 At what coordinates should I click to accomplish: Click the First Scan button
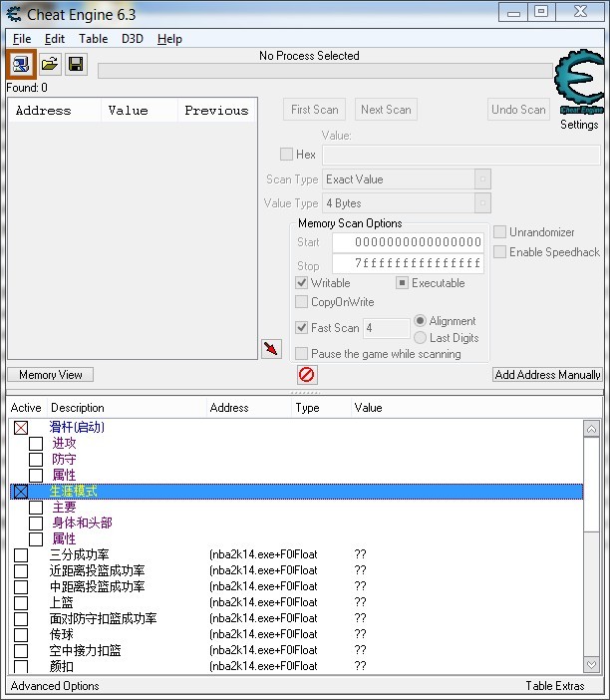pyautogui.click(x=315, y=110)
